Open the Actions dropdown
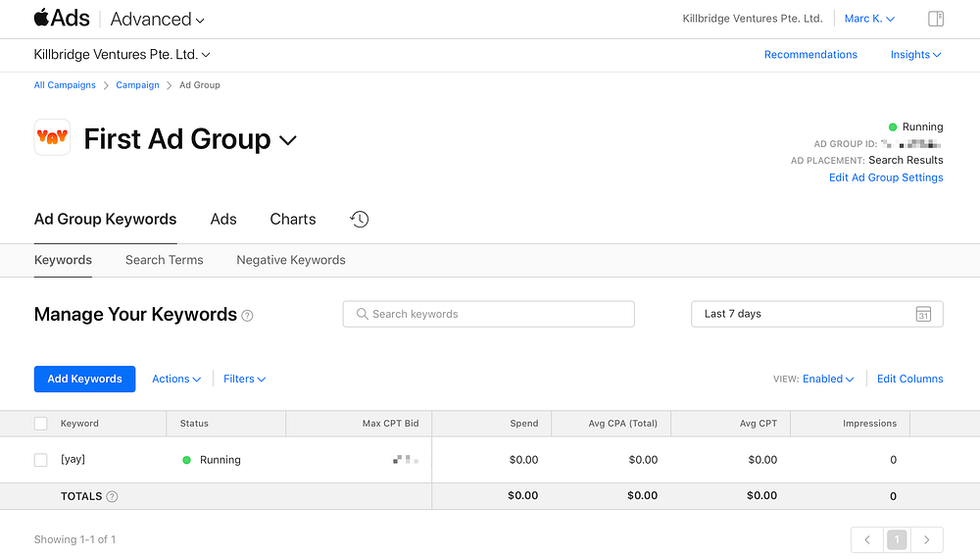 point(175,379)
